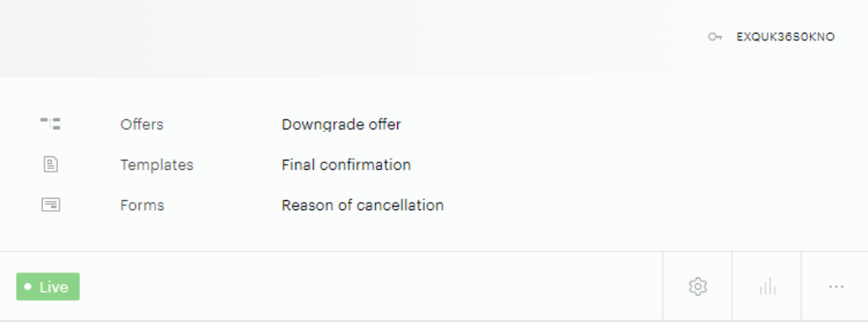Screen dimensions: 868x322
Task: View analytics with the bar chart icon
Action: 767,287
